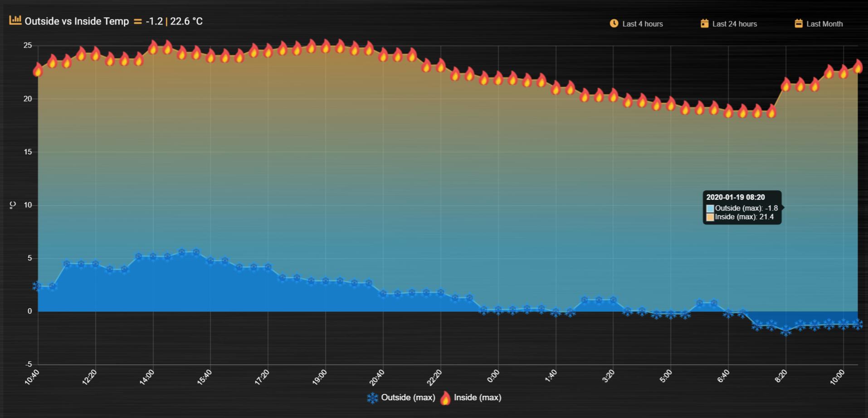Screen dimensions: 868x418
Task: Click the clock icon for Last 4 hours
Action: (614, 23)
